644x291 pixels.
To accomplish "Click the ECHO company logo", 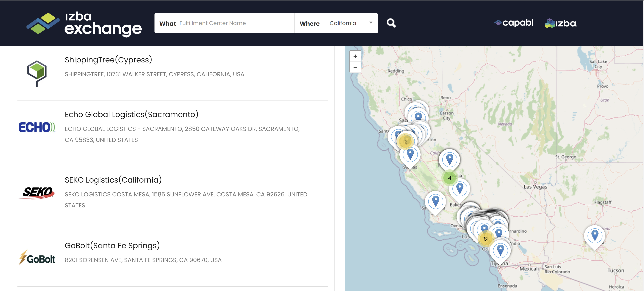I will click(37, 127).
